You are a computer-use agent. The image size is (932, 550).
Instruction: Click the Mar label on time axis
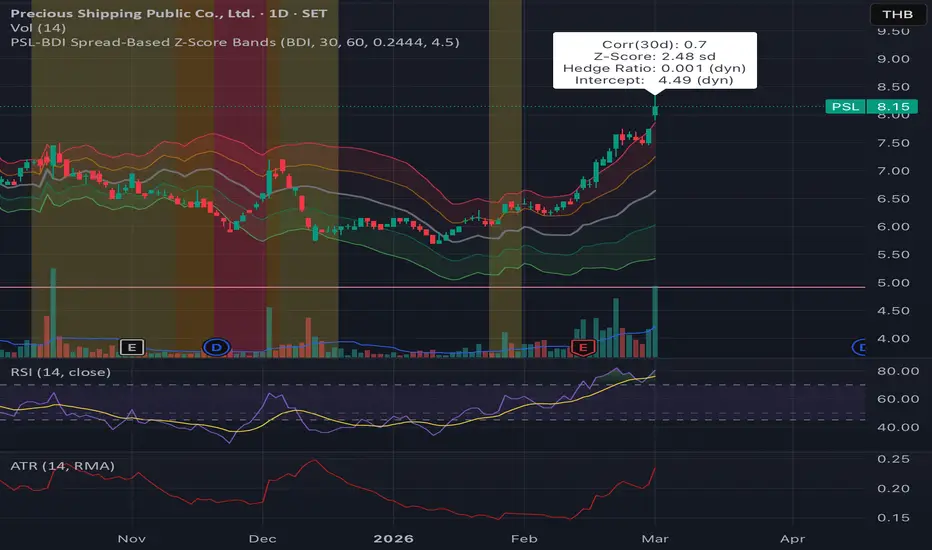[x=655, y=539]
